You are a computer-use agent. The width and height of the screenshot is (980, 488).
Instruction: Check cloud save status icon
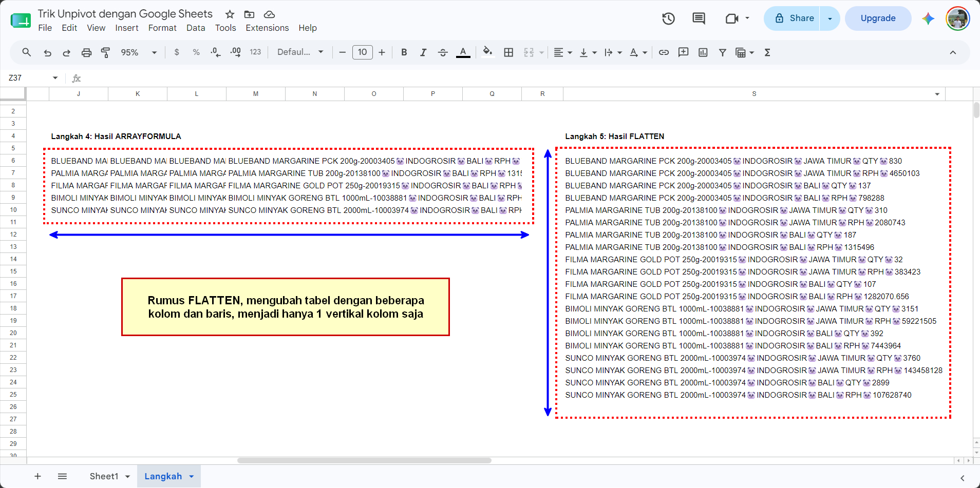(x=269, y=14)
